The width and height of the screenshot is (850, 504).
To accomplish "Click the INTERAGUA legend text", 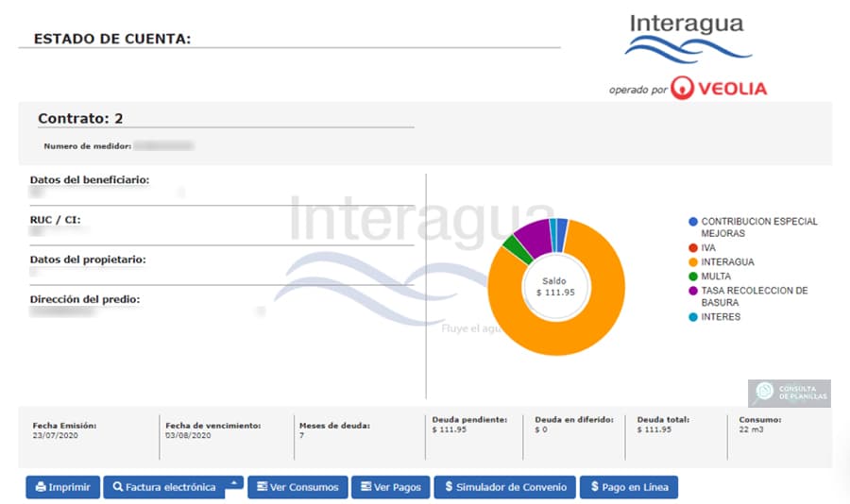I will (x=727, y=262).
